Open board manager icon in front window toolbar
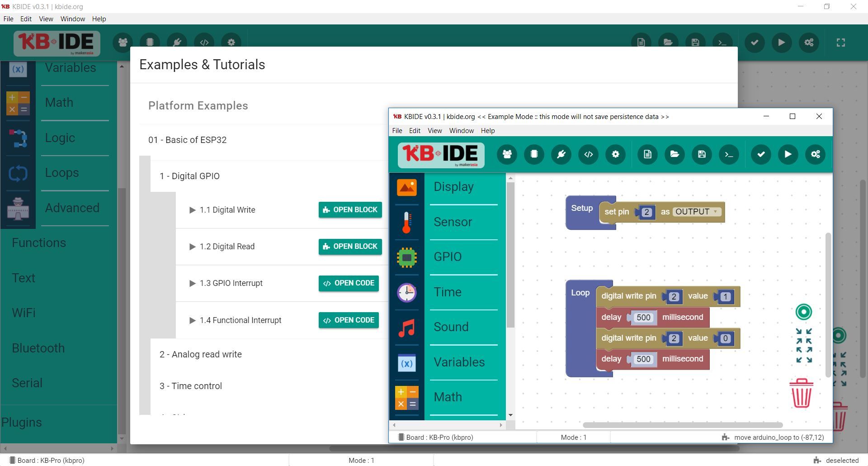This screenshot has height=466, width=868. tap(534, 154)
